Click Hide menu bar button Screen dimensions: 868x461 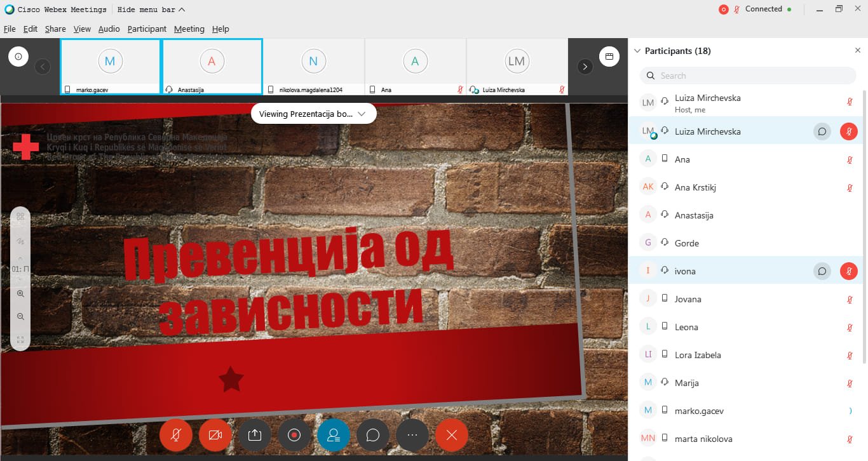(151, 10)
